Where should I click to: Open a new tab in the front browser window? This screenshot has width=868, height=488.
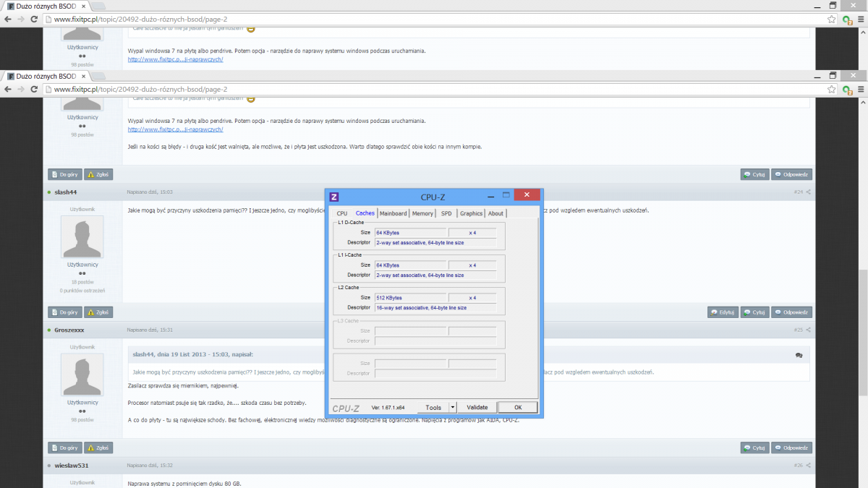(98, 76)
